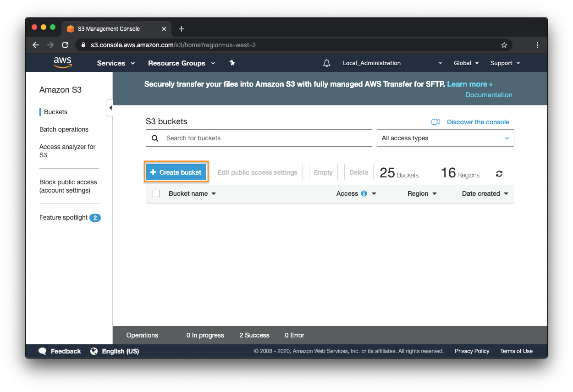Click the refresh buckets icon

(x=499, y=174)
